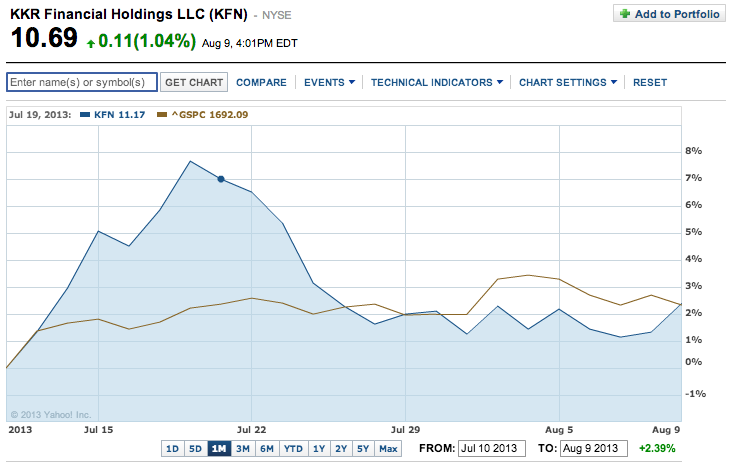731x462 pixels.
Task: Click the 10.69 stock price
Action: coord(44,38)
